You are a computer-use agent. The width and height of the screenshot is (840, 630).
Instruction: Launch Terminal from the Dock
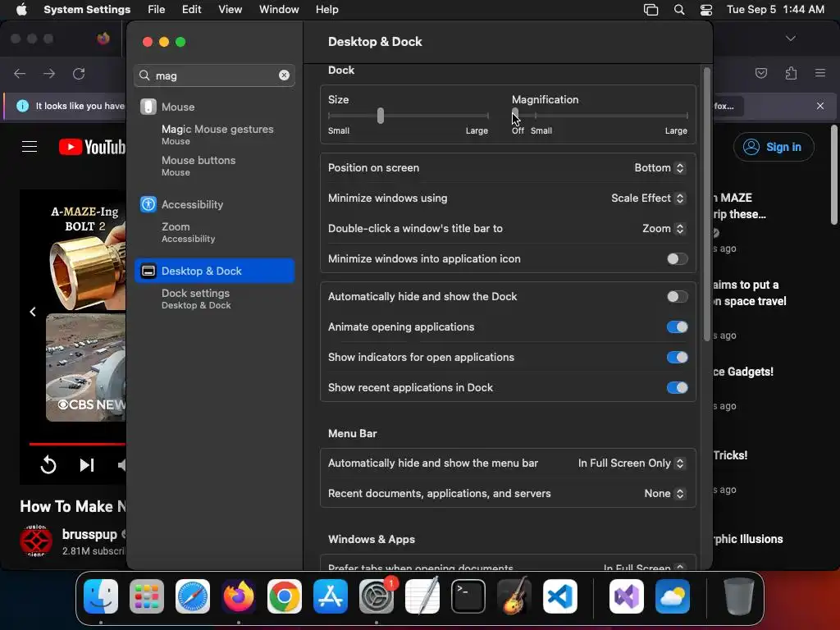point(468,596)
